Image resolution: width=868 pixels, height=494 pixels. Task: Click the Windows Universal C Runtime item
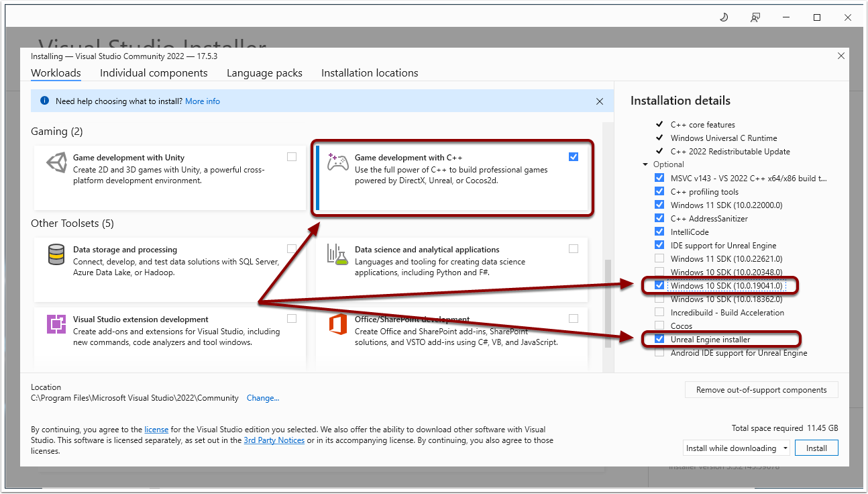724,138
